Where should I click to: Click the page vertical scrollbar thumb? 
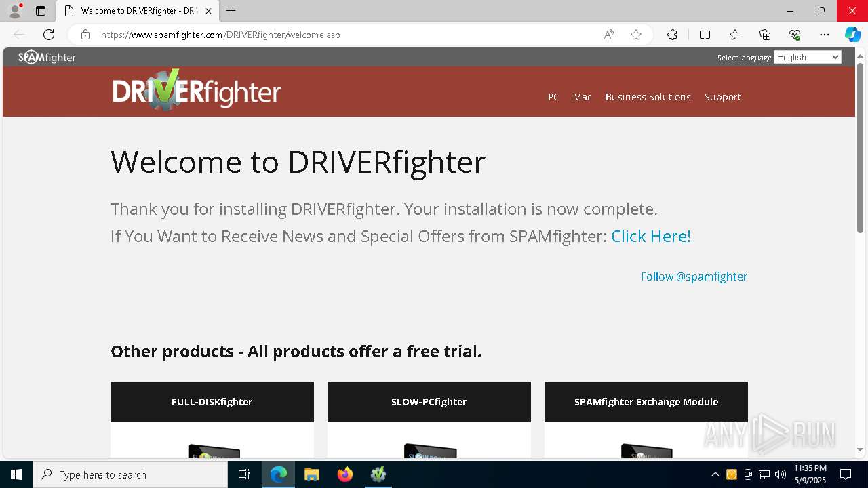point(860,148)
